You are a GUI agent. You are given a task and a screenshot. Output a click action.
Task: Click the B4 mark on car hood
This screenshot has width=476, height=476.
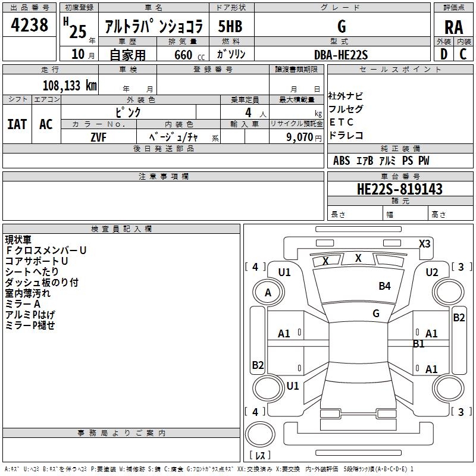[x=384, y=286]
